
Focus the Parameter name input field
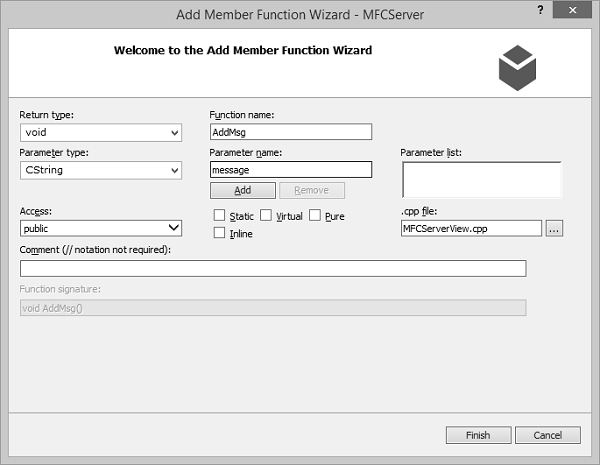[x=290, y=170]
